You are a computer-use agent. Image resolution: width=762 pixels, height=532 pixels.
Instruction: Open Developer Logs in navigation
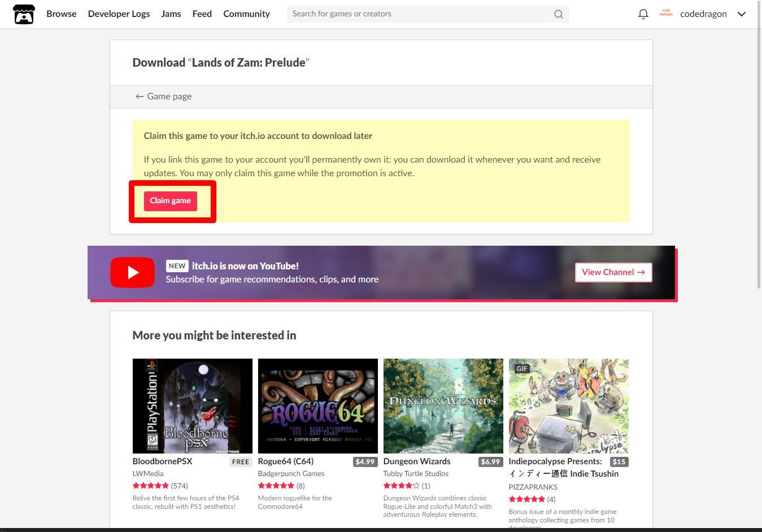click(119, 14)
